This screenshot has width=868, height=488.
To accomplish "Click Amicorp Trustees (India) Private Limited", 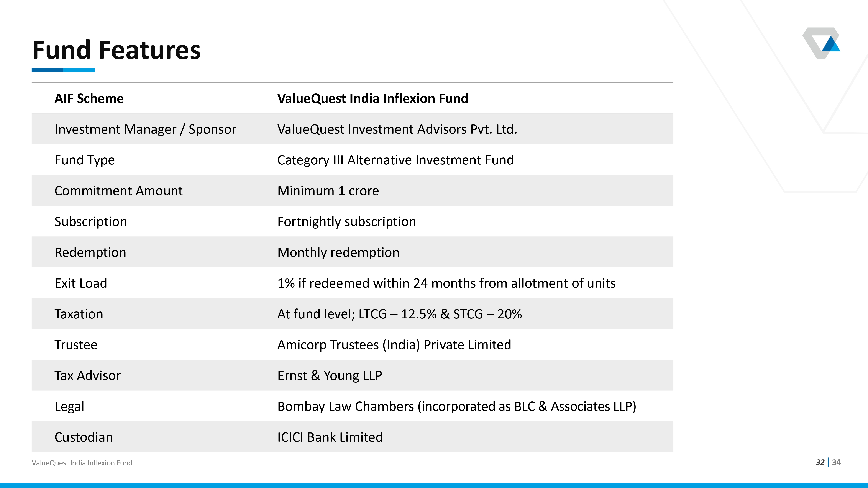I will coord(394,345).
